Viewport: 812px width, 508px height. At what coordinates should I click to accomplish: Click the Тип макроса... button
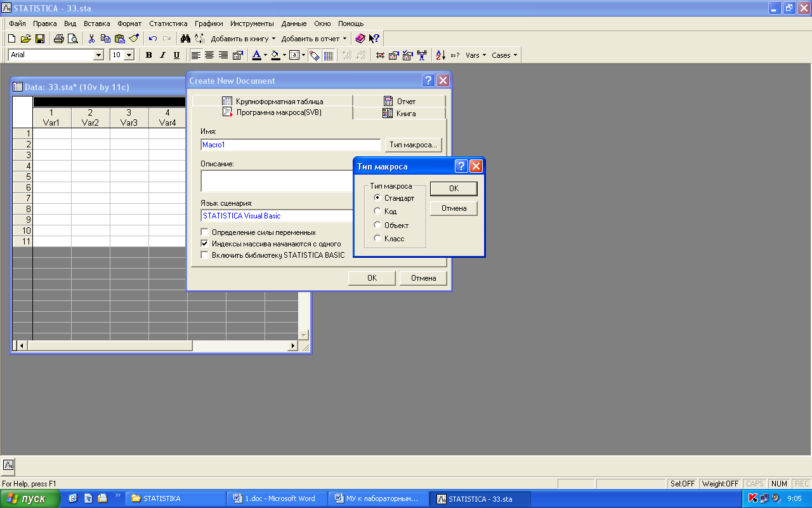pos(413,145)
